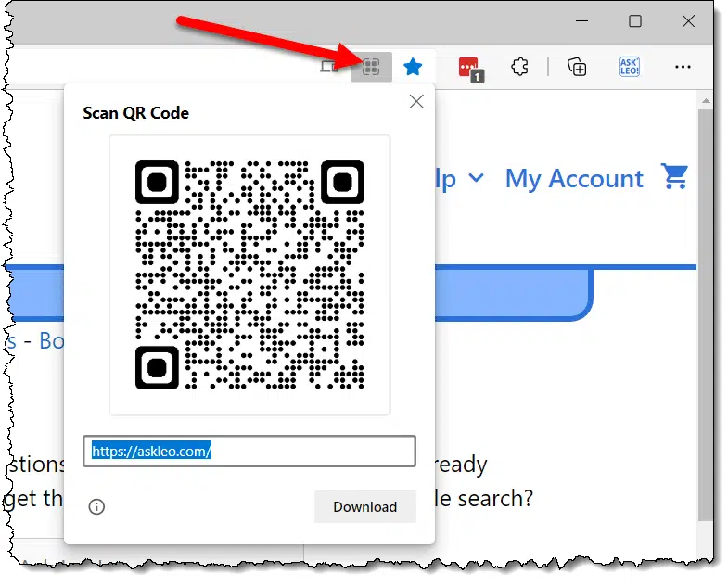Click the blue favorites star icon

pyautogui.click(x=413, y=67)
